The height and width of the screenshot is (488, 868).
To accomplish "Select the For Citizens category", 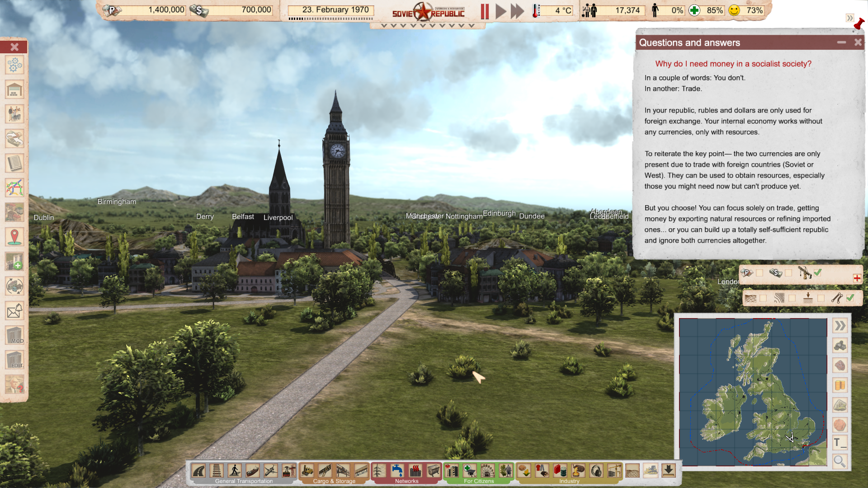I will click(x=479, y=481).
